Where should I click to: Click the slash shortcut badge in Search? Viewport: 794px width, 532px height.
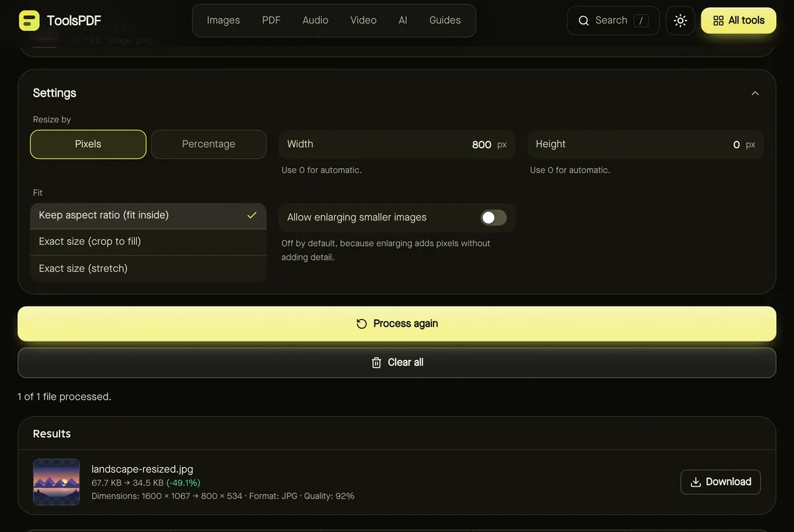tap(640, 21)
